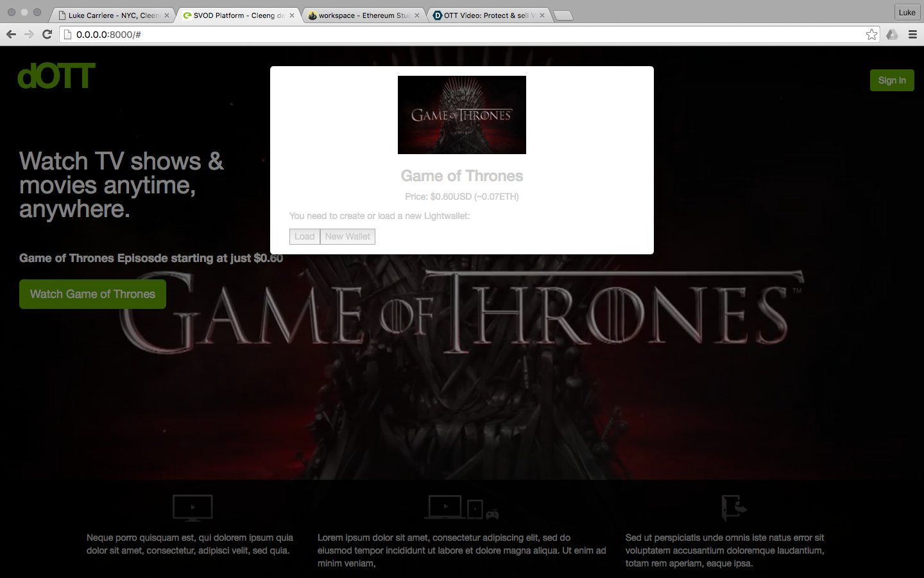The image size is (924, 578).
Task: Click the exit door arrow icon
Action: click(x=734, y=507)
